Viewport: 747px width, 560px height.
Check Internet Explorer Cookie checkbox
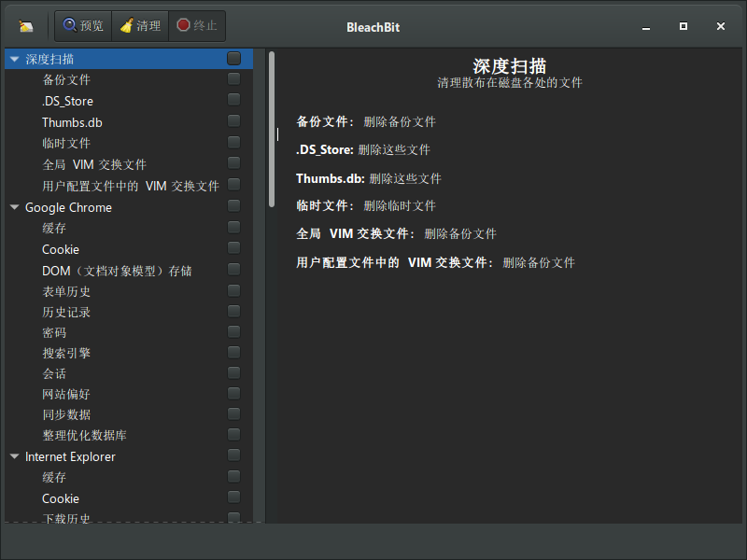(x=234, y=497)
